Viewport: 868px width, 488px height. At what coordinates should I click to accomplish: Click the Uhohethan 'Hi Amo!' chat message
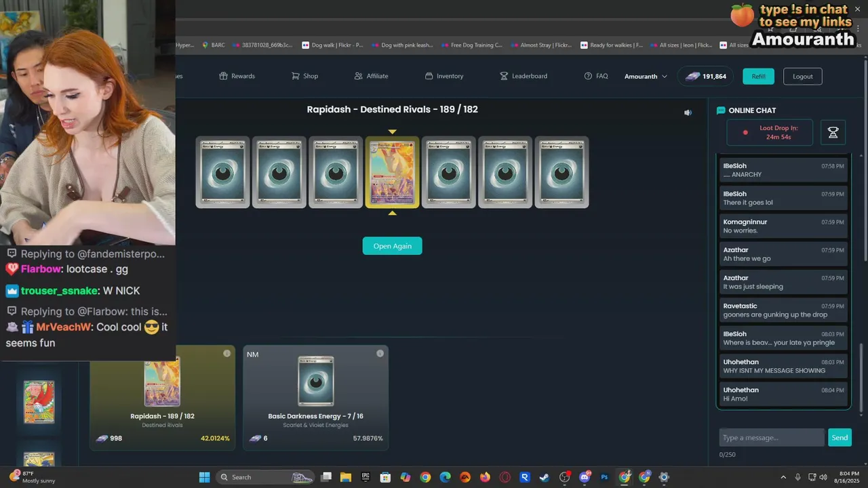(x=783, y=394)
